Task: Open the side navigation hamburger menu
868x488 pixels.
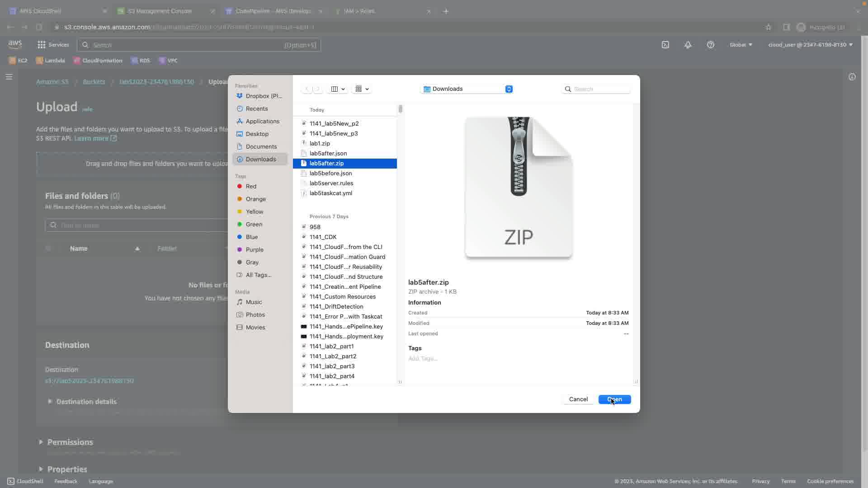Action: click(x=9, y=77)
